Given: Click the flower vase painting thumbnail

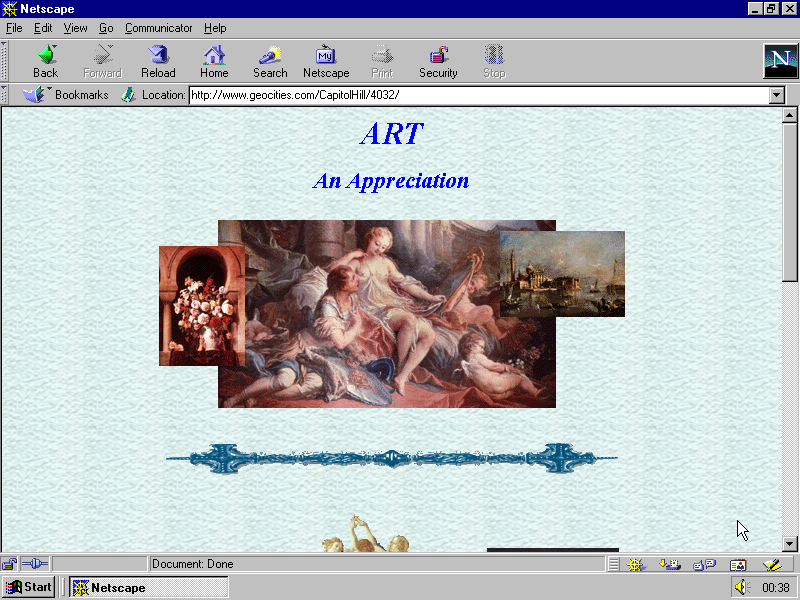Looking at the screenshot, I should tap(202, 306).
